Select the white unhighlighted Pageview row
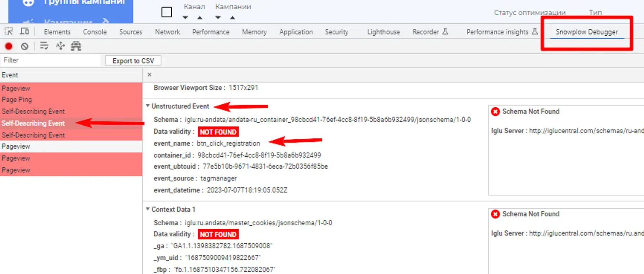Viewport: 644px width, 274px height. (x=71, y=146)
